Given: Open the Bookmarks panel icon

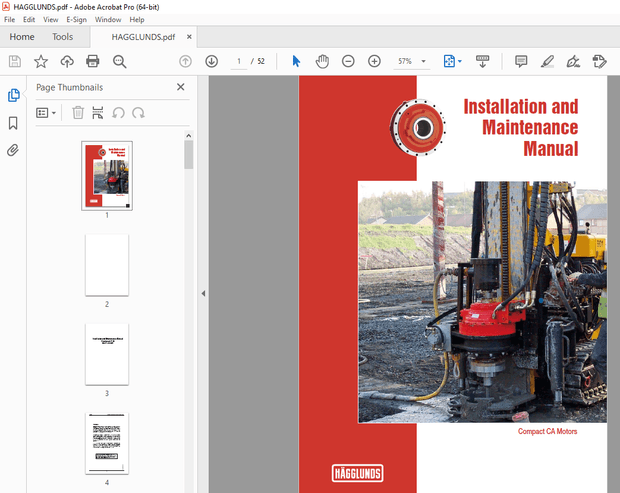Looking at the screenshot, I should [13, 123].
